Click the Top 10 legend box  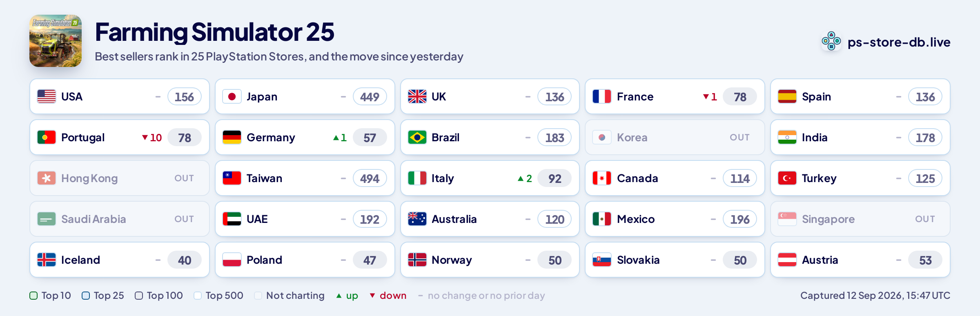pyautogui.click(x=34, y=296)
